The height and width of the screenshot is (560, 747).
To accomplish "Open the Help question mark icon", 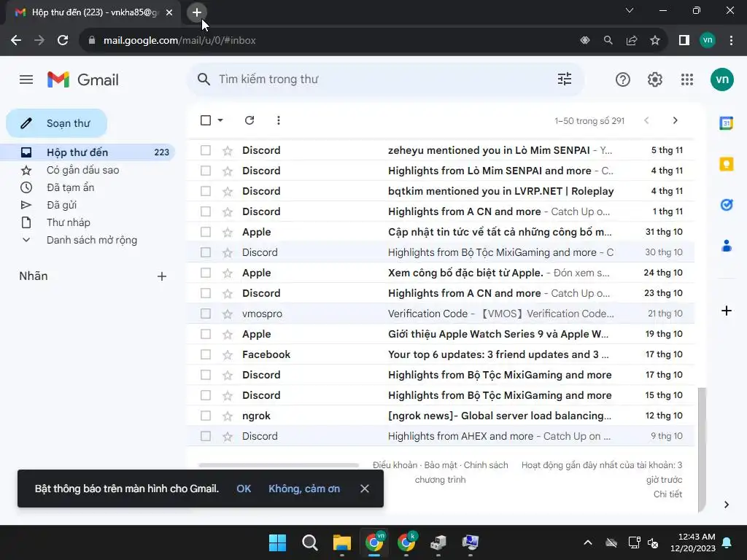I will 623,79.
